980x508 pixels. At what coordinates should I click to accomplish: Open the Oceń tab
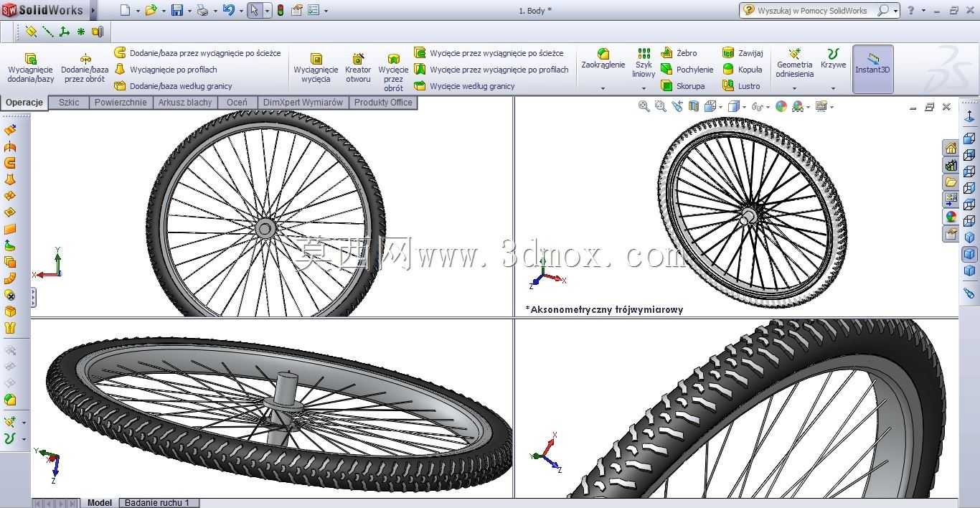click(x=237, y=103)
